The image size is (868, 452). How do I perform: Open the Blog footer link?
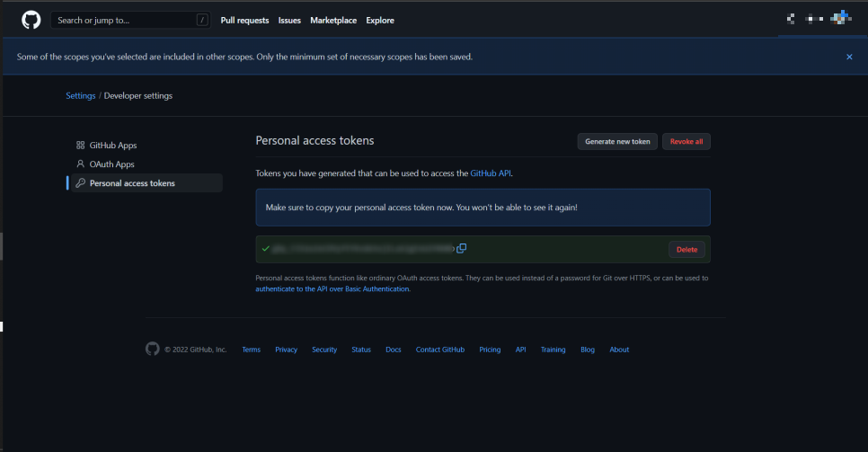click(x=588, y=350)
